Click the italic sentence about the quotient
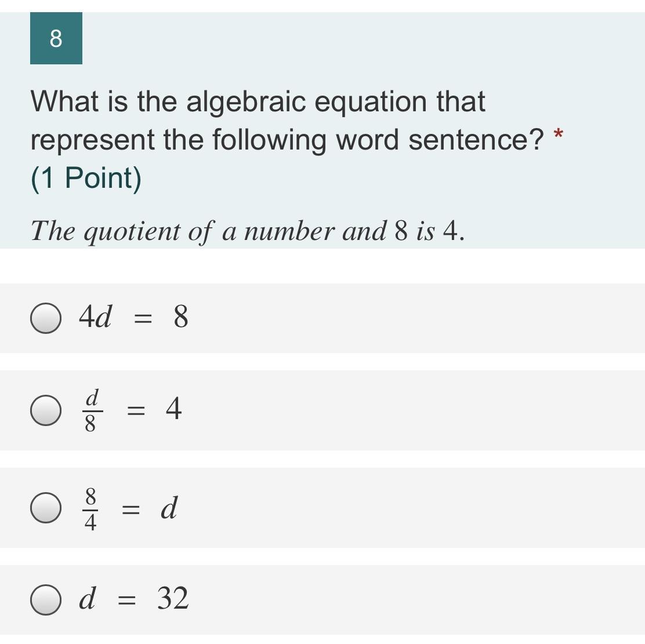The height and width of the screenshot is (644, 645). click(247, 231)
